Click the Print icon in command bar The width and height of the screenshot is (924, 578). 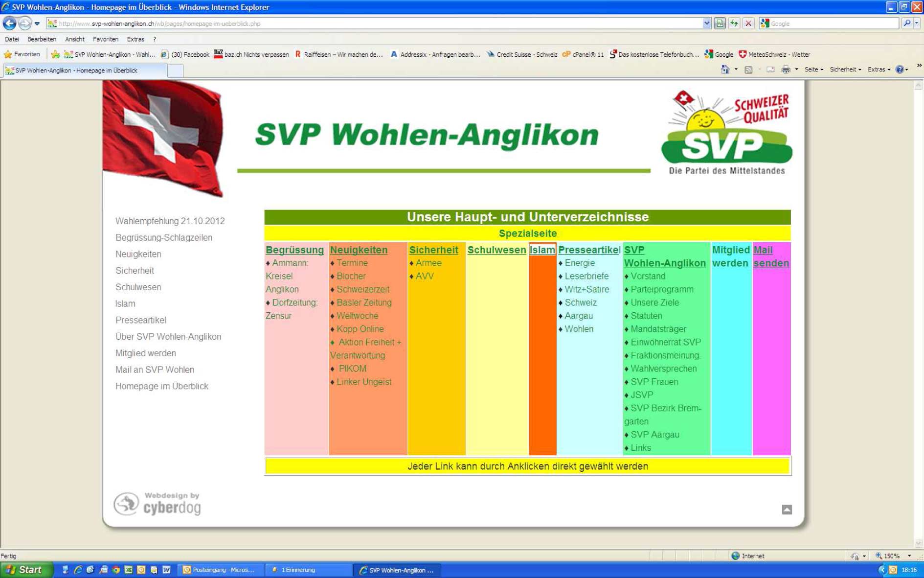(x=785, y=69)
